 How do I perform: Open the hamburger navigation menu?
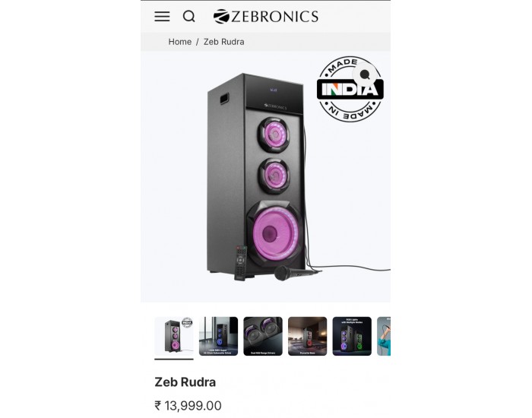coord(162,16)
